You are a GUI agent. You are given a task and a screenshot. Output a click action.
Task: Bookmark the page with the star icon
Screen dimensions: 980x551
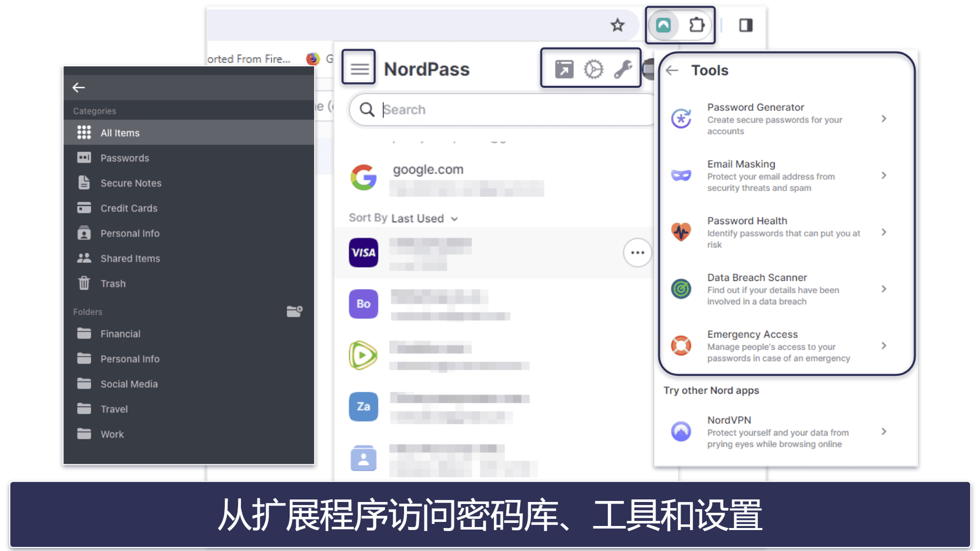(617, 25)
